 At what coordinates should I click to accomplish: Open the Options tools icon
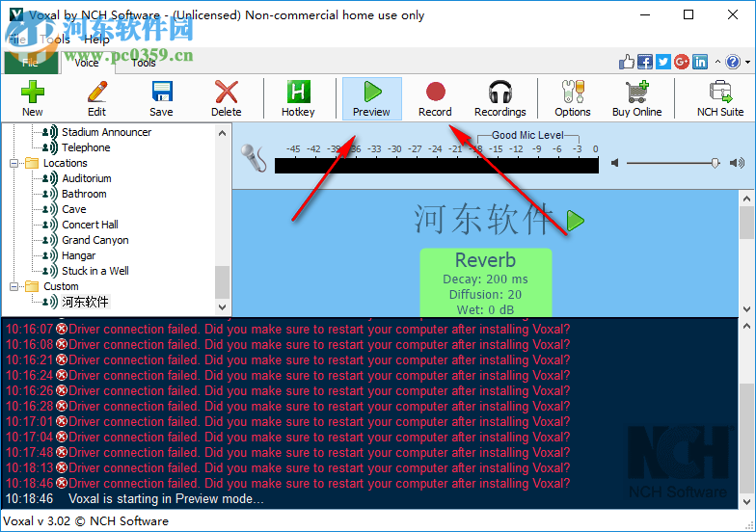pos(573,92)
